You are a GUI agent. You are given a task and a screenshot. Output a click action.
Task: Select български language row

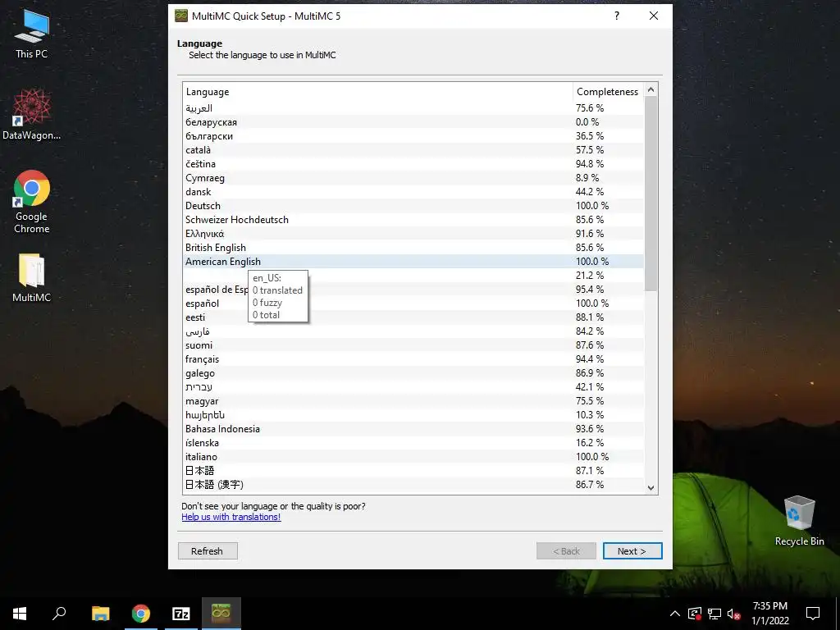(413, 136)
